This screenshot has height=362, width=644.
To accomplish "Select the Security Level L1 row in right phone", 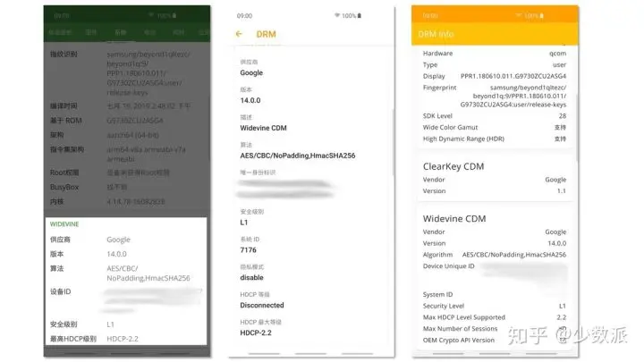I will (495, 306).
